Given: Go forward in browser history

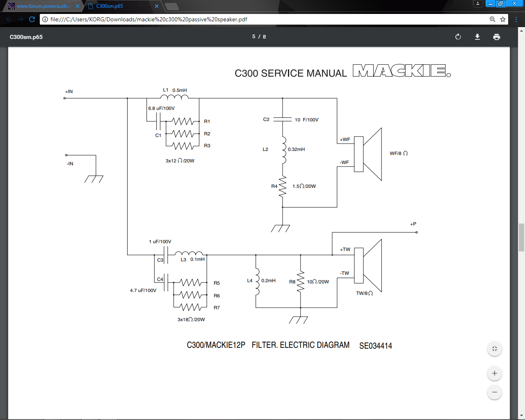Looking at the screenshot, I should pyautogui.click(x=21, y=19).
